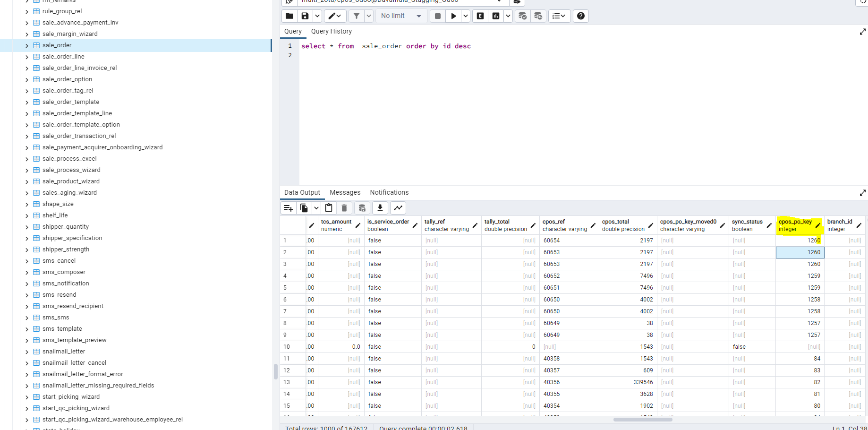The height and width of the screenshot is (430, 868).
Task: Click the Paste clipboard icon in results toolbar
Action: pyautogui.click(x=329, y=208)
